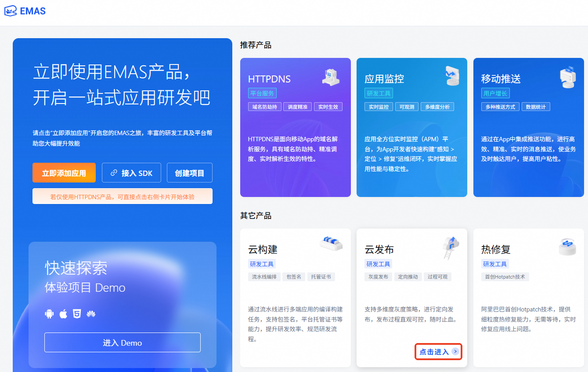Click the HTTPDNS server illustration icon
The width and height of the screenshot is (588, 372).
coord(331,77)
